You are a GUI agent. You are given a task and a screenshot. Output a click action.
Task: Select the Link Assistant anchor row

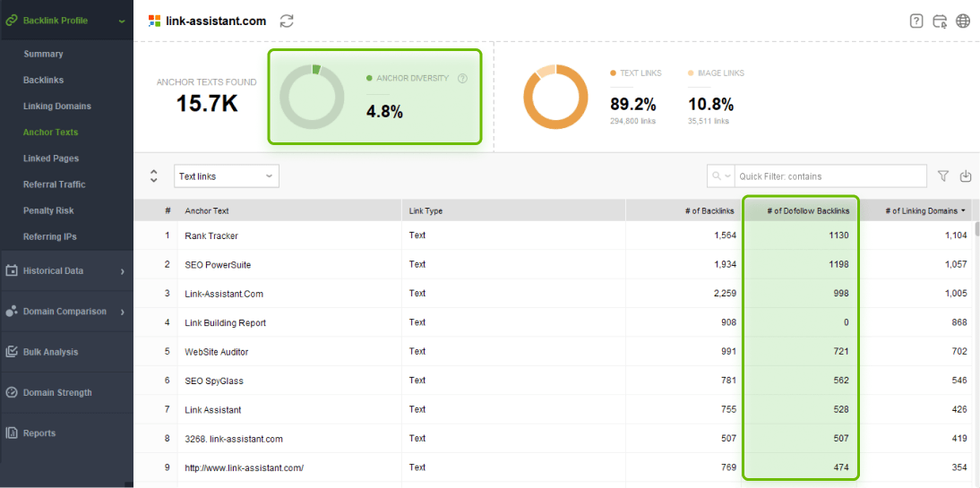coord(553,409)
